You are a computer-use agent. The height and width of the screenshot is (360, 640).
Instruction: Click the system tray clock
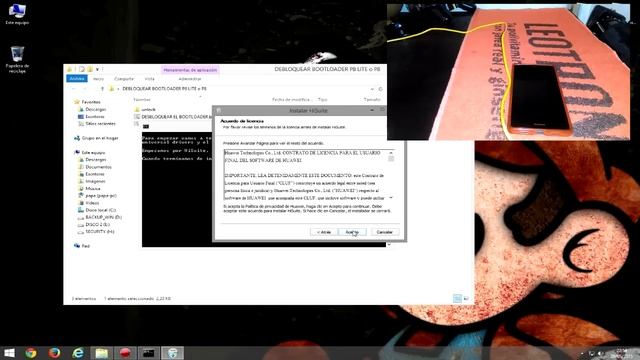point(622,353)
